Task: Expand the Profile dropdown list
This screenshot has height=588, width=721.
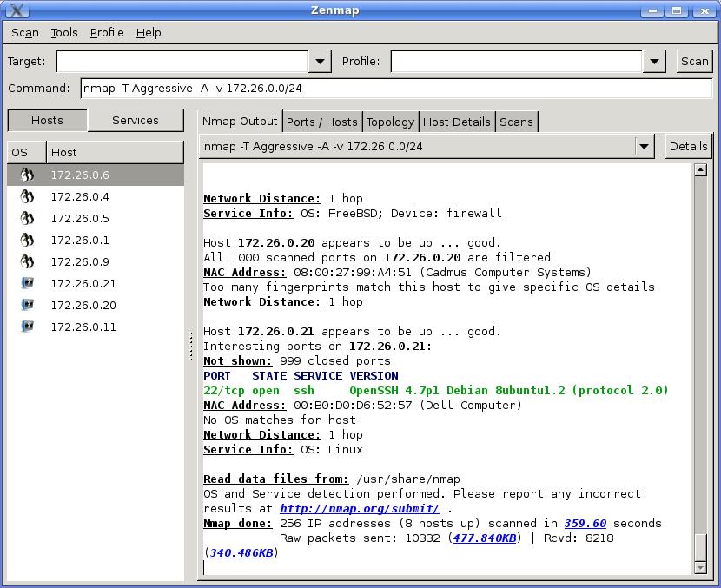Action: click(x=654, y=62)
